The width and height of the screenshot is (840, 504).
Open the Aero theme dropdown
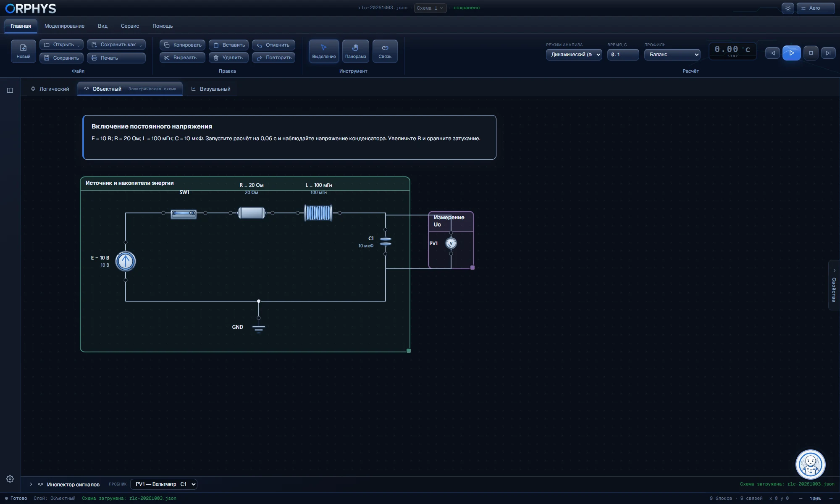click(815, 8)
